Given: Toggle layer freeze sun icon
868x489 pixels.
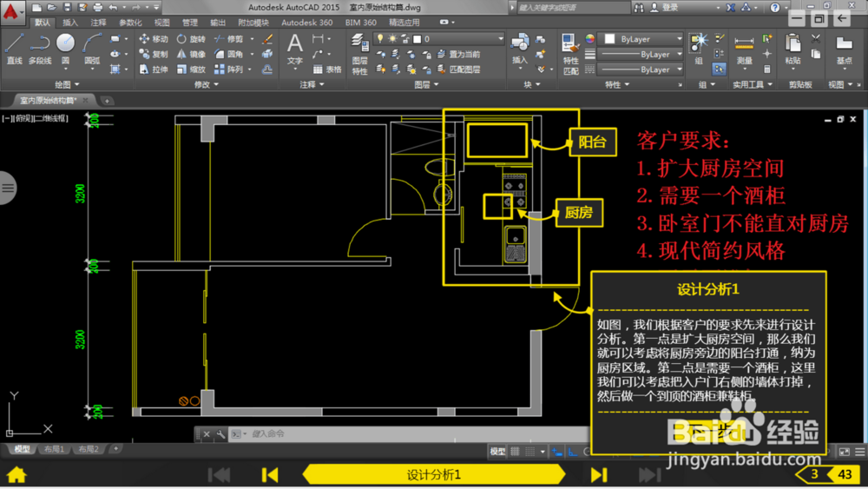Looking at the screenshot, I should (392, 38).
